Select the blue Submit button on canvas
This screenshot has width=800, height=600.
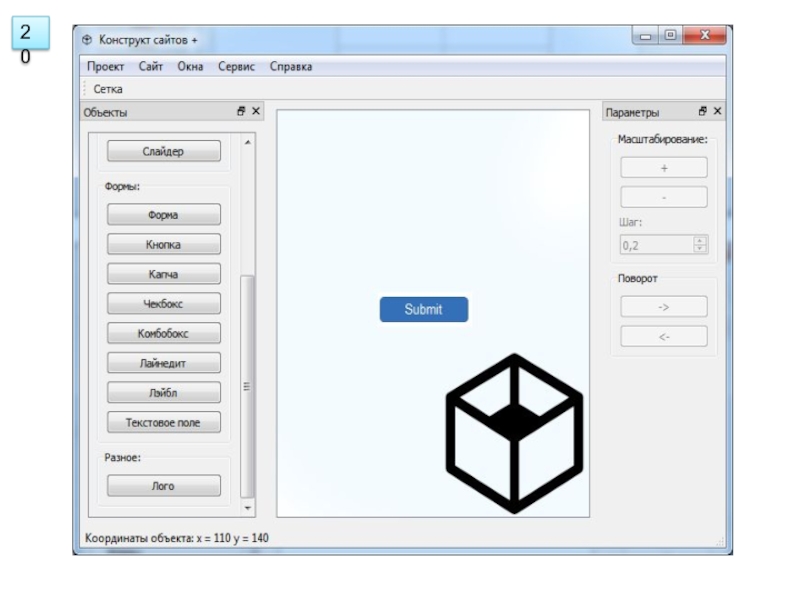(423, 309)
